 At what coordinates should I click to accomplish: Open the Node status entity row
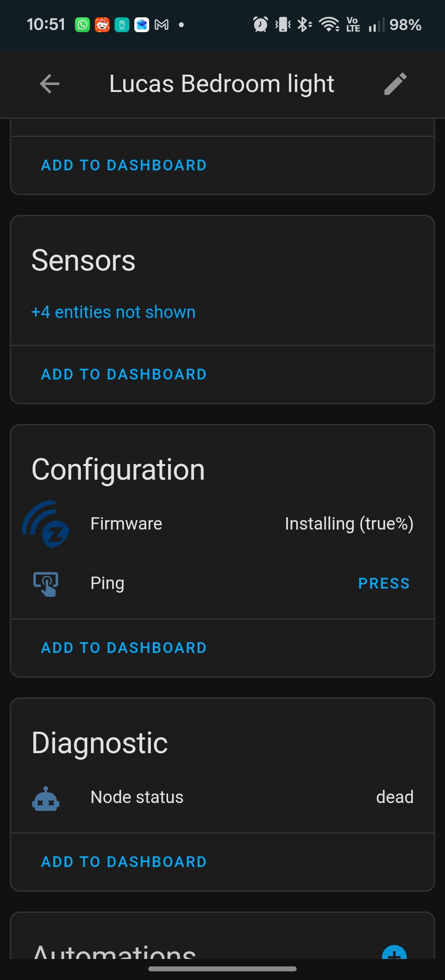point(137,797)
